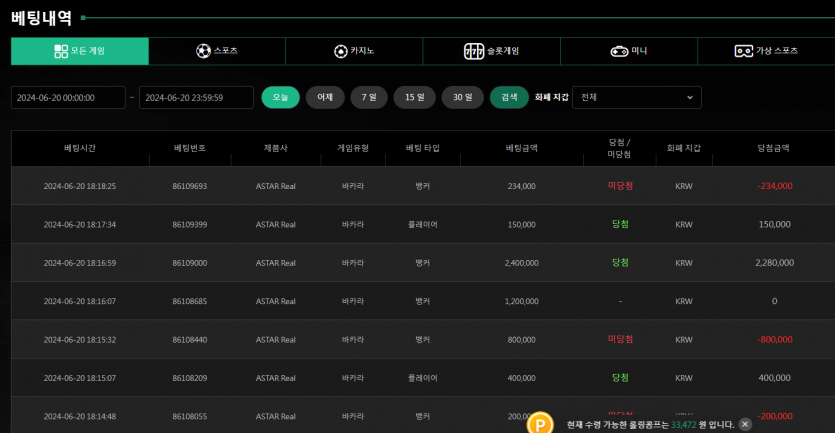Click the gold P coin icon
Viewport: 835px width, 433px height.
[541, 424]
